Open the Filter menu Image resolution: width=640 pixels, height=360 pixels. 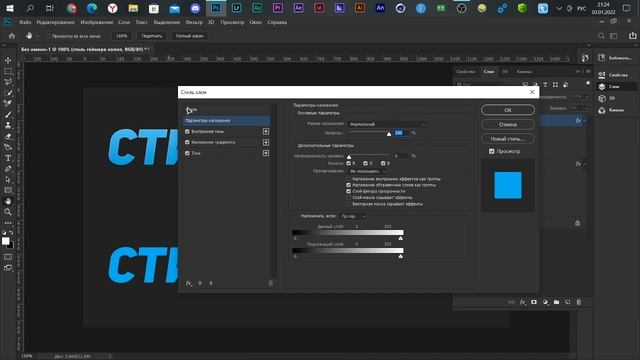coord(194,22)
